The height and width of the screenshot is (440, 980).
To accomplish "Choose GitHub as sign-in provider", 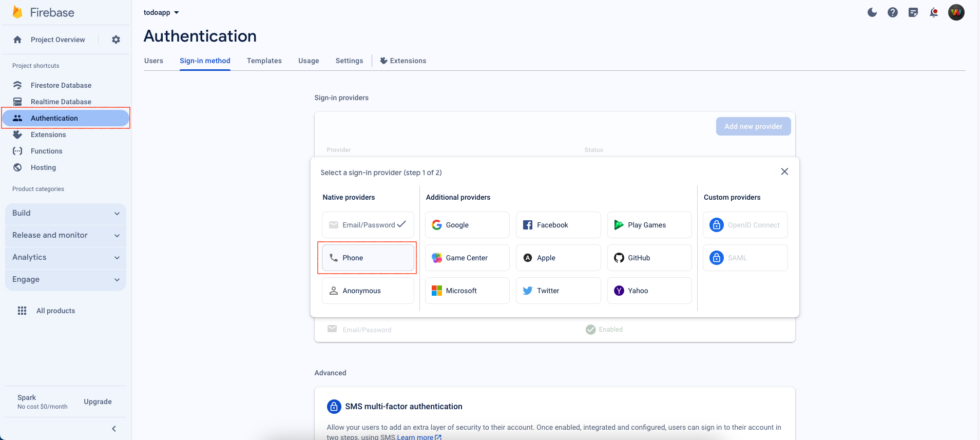I will click(x=649, y=258).
